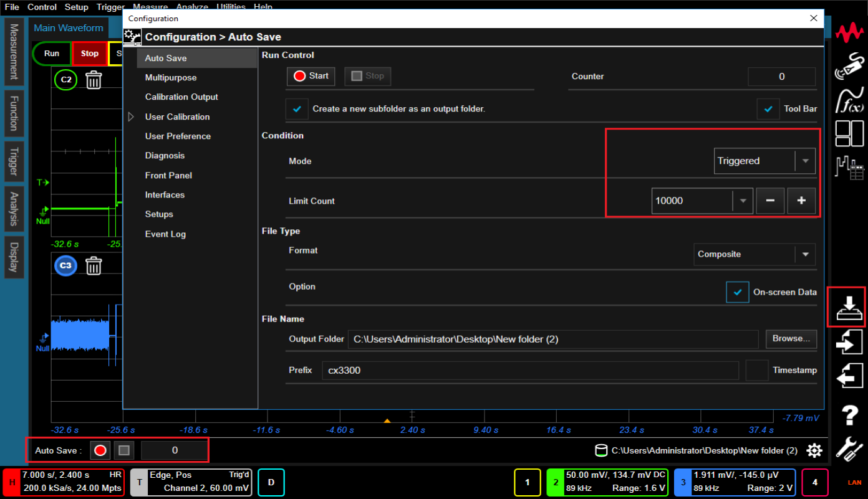The image size is (868, 499).
Task: Click the green Run button
Action: [x=52, y=54]
